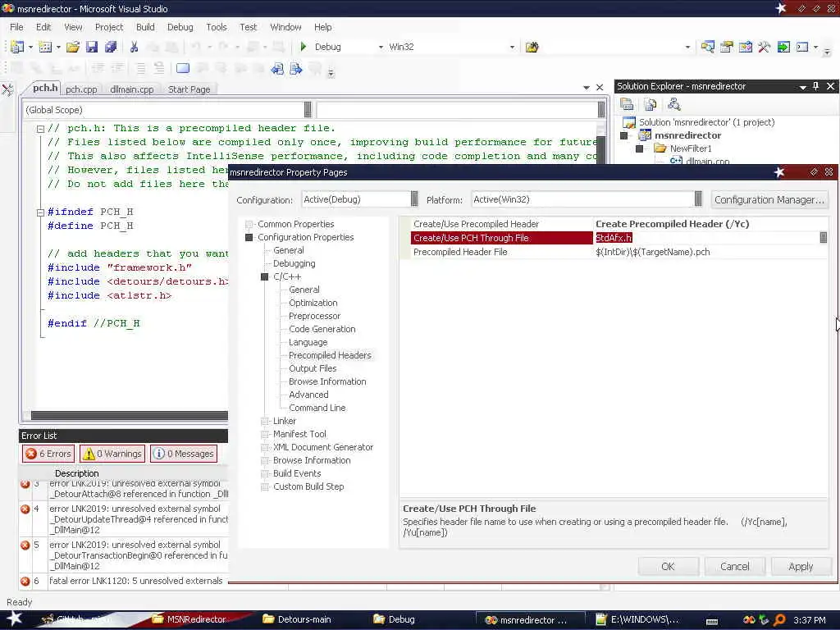
Task: Open the Debug solution configuration dropdown
Action: click(x=381, y=47)
